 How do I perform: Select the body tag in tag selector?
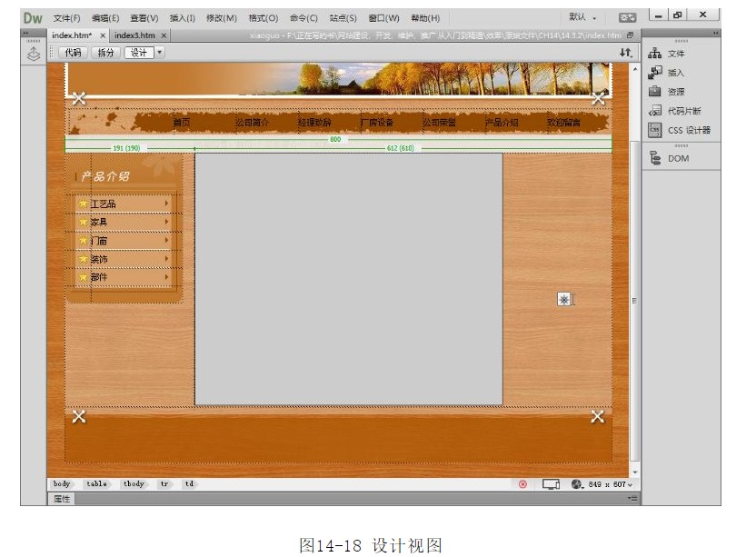(62, 484)
